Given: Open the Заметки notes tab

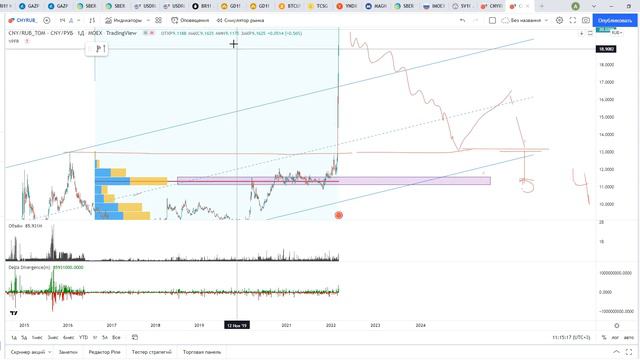Looking at the screenshot, I should (x=68, y=352).
